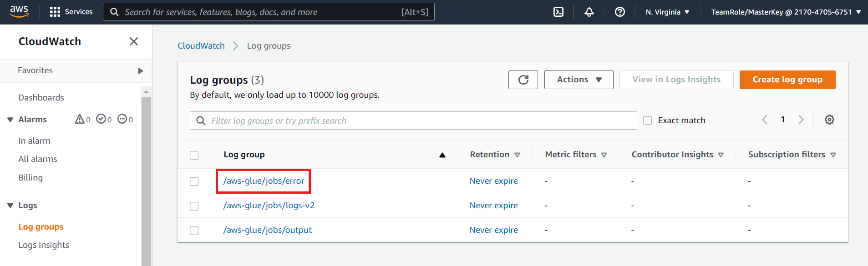This screenshot has width=868, height=266.
Task: Launch CloudShell terminal icon
Action: click(558, 12)
